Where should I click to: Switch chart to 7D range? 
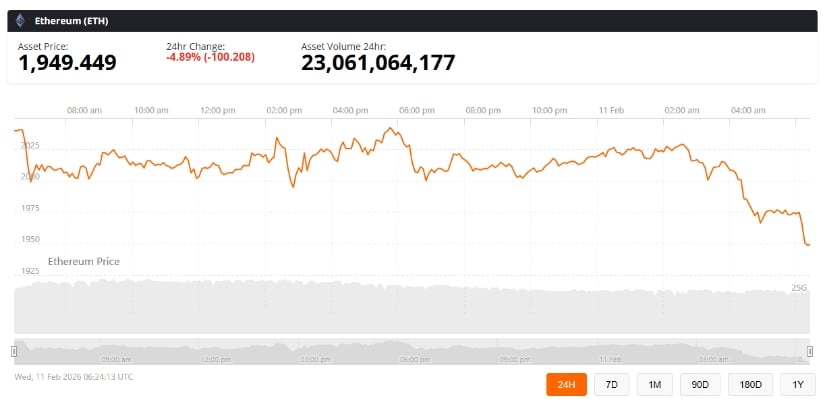(x=610, y=384)
